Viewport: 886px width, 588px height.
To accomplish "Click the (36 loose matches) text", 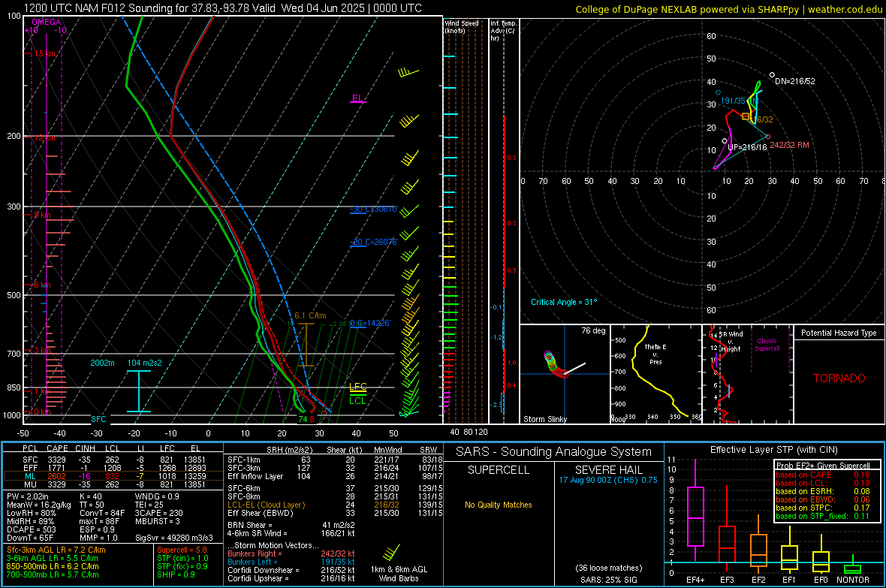I will coord(608,568).
